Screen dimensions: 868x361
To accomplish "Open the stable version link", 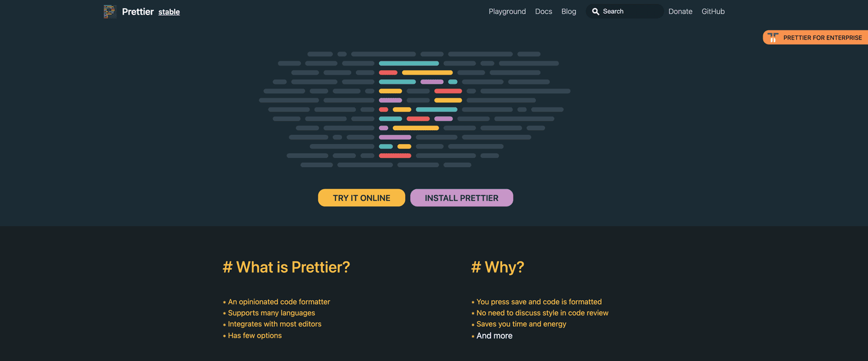I will 169,12.
